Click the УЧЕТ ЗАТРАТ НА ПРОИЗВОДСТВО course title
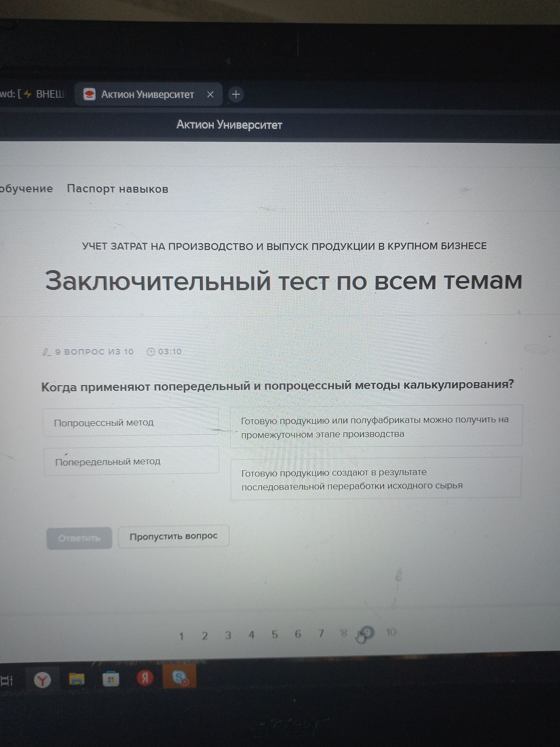The image size is (560, 747). (284, 246)
